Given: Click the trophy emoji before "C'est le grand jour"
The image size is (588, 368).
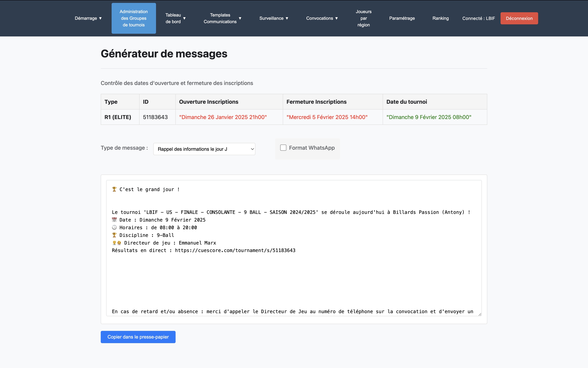Looking at the screenshot, I should pos(114,189).
